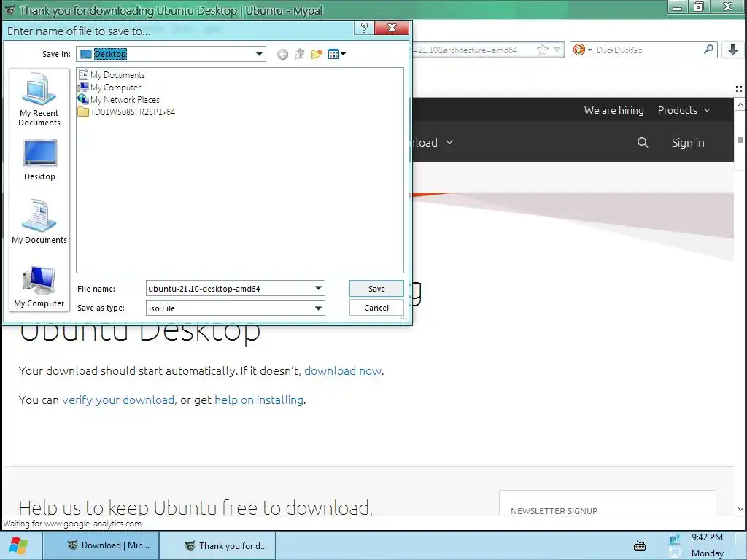Viewport: 747px width, 560px height.
Task: Close the save file dialog
Action: click(x=392, y=28)
